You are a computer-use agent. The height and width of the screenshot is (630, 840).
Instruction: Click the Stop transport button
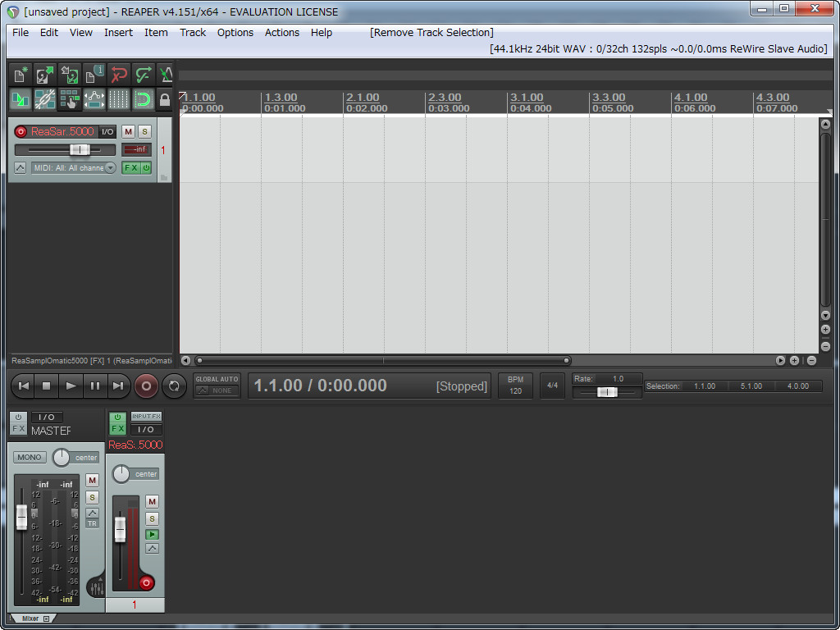coord(47,386)
